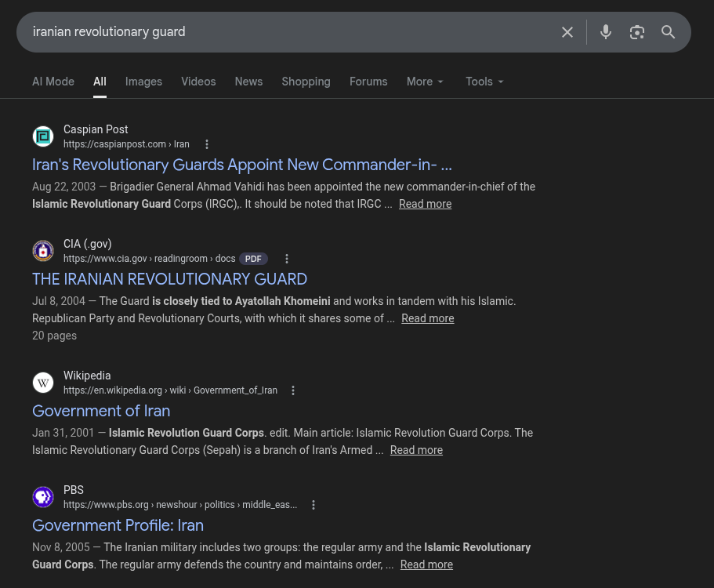Click the Wikipedia W favicon
The image size is (714, 588).
43,383
